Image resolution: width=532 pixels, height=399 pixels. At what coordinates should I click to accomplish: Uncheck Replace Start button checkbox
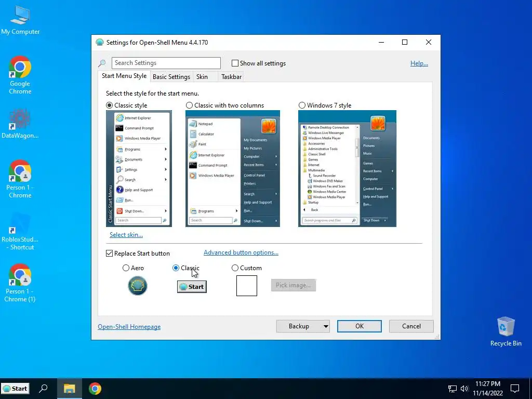(x=109, y=254)
